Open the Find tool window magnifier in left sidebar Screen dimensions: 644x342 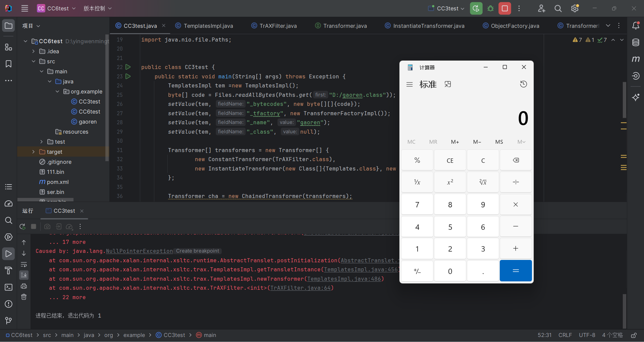tap(9, 220)
